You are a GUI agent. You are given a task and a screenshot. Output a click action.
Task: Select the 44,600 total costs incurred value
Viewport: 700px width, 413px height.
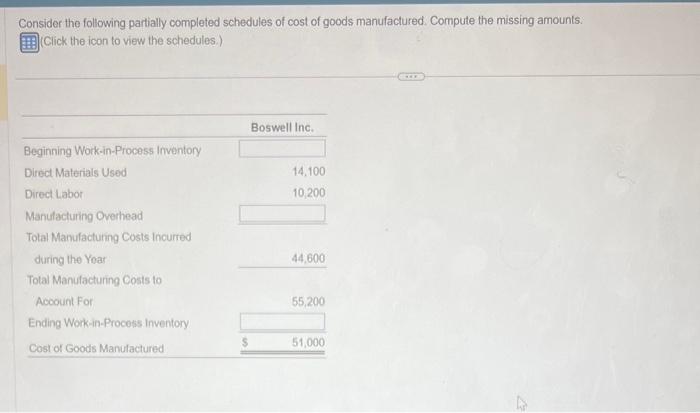(308, 258)
